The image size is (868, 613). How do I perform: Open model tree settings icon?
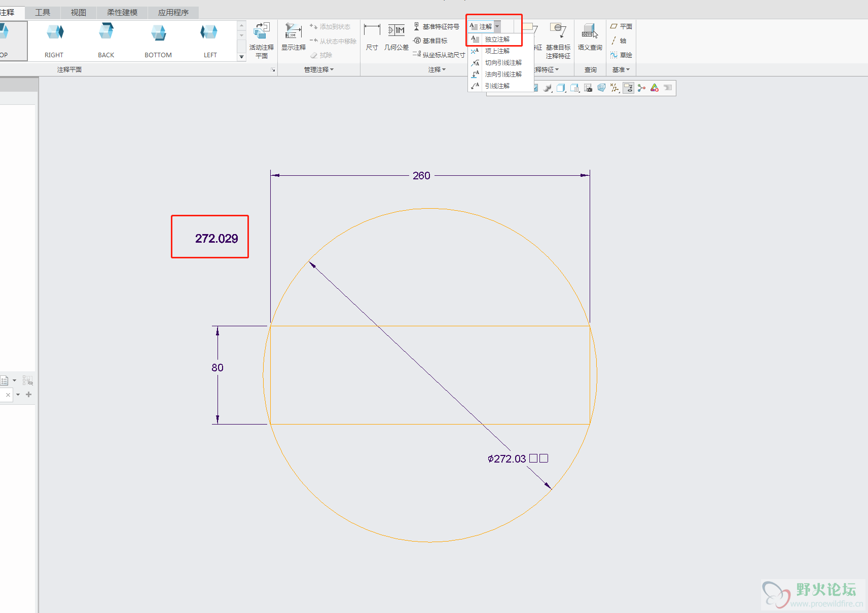4,380
